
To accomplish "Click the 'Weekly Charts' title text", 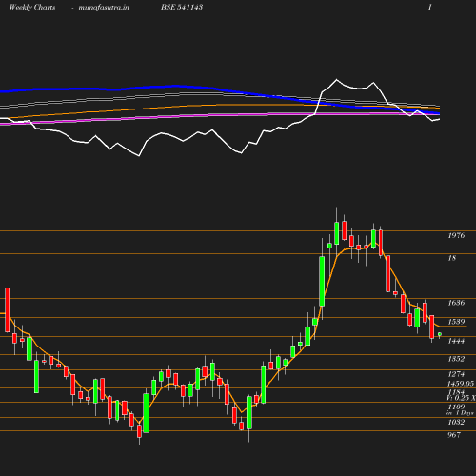I will coord(32,7).
